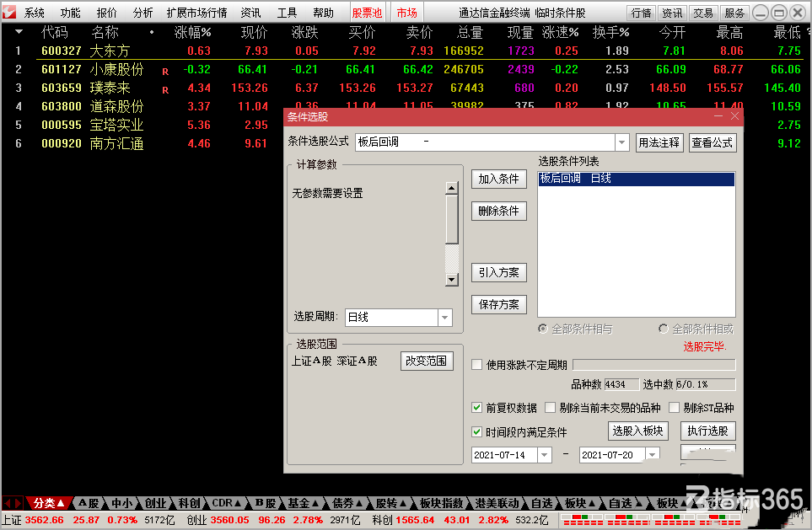812x530 pixels.
Task: Open the start date 2021-07-14 picker
Action: [544, 455]
